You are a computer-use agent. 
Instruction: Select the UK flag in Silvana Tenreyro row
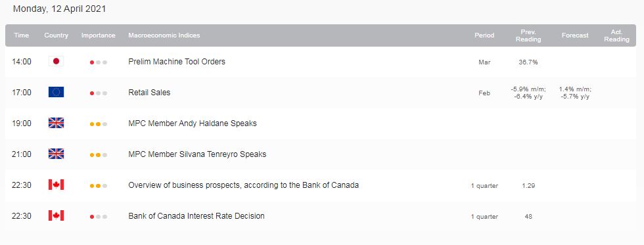tap(57, 154)
